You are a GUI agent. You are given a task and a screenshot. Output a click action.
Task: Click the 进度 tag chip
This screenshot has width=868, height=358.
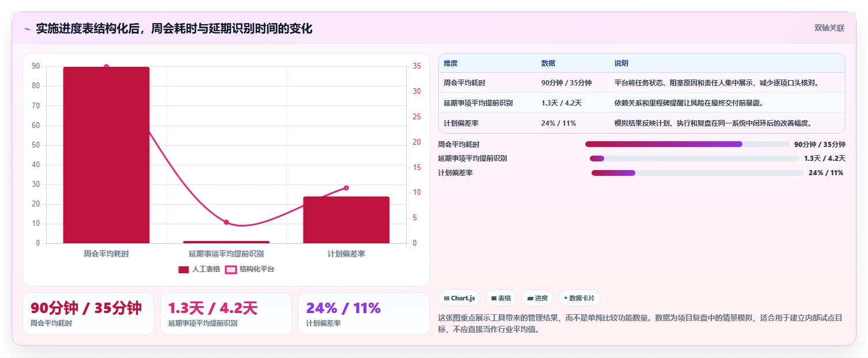(537, 298)
